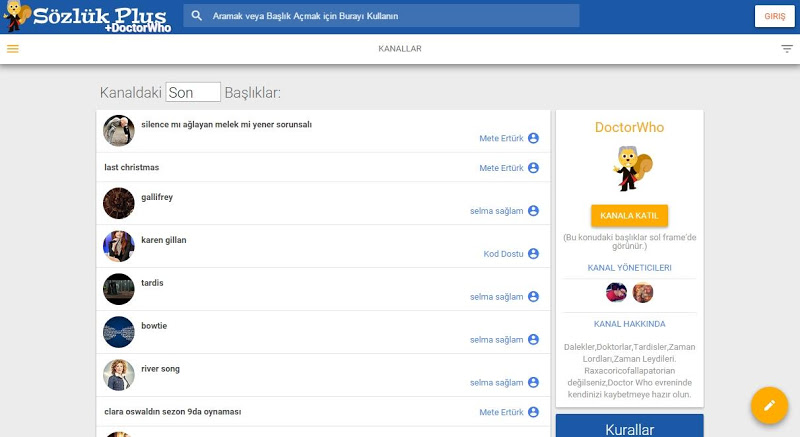Screen dimensions: 800x437
Task: Click the tardis topic thumbnail
Action: click(118, 289)
